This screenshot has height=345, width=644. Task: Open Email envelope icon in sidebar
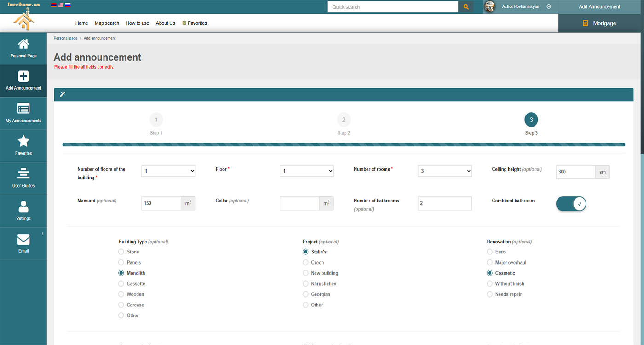click(x=23, y=239)
